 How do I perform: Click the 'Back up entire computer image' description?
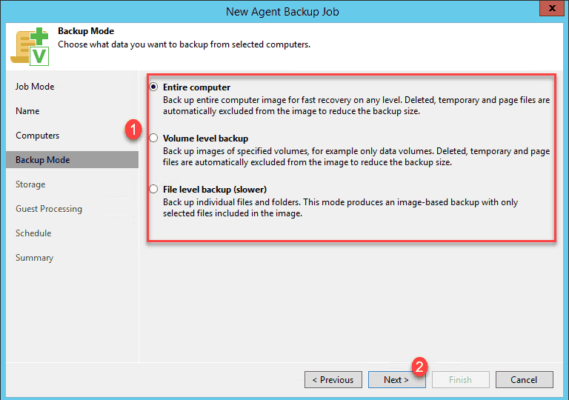[356, 105]
